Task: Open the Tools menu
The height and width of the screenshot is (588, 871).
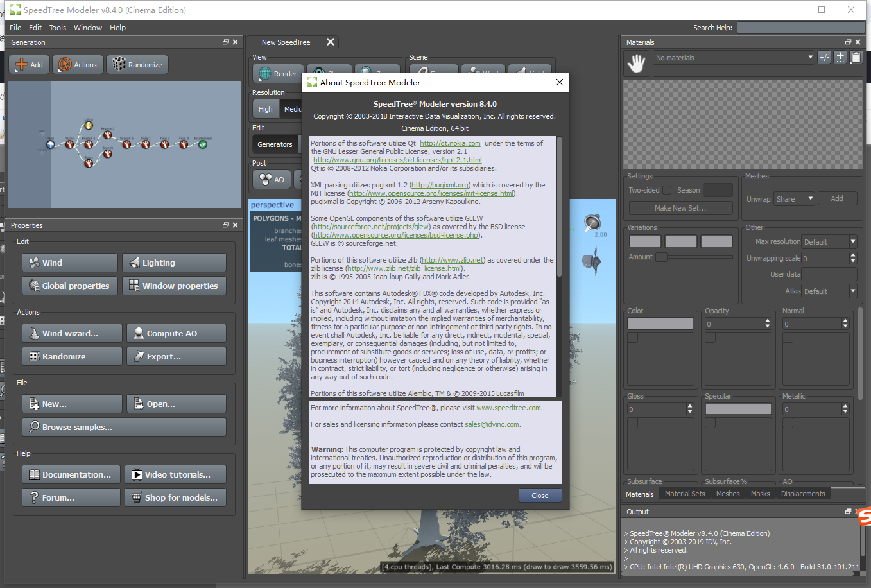Action: pos(58,28)
